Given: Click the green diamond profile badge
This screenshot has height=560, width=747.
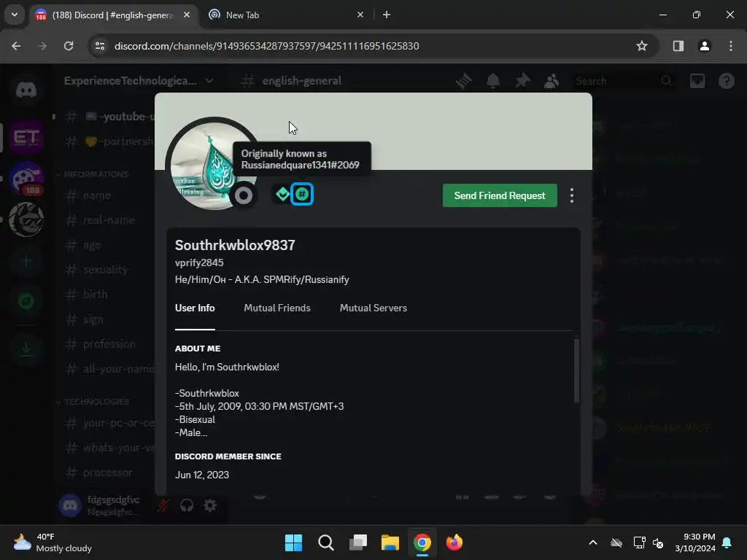Looking at the screenshot, I should pyautogui.click(x=282, y=194).
